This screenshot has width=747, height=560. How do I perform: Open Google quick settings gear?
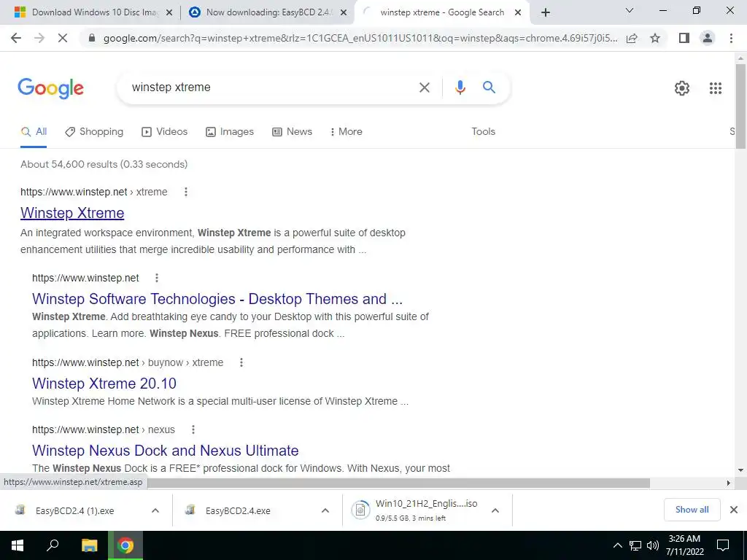click(682, 88)
